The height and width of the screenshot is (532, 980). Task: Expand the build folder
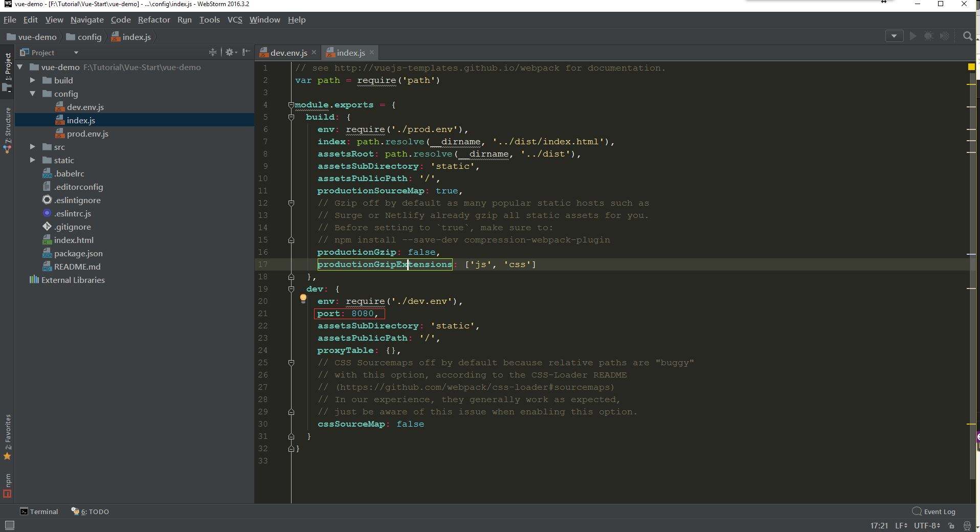pyautogui.click(x=33, y=80)
